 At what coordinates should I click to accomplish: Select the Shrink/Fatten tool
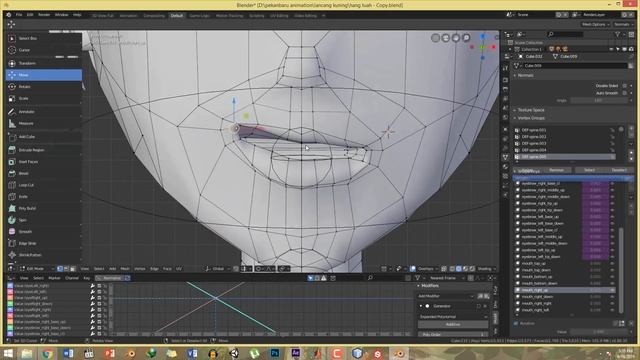[x=44, y=255]
